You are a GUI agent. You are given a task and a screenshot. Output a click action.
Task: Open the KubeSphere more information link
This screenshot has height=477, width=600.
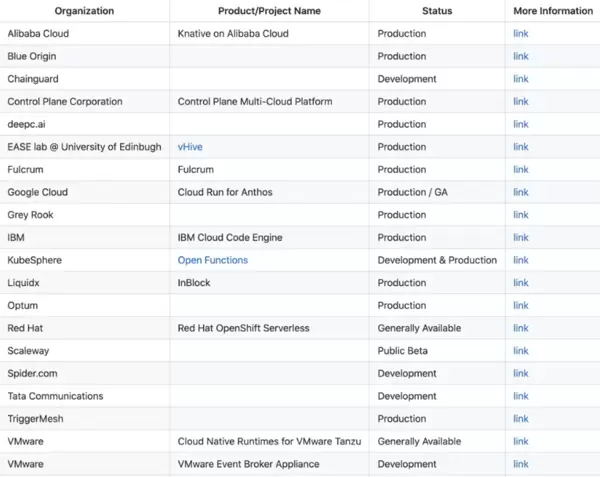(x=520, y=260)
